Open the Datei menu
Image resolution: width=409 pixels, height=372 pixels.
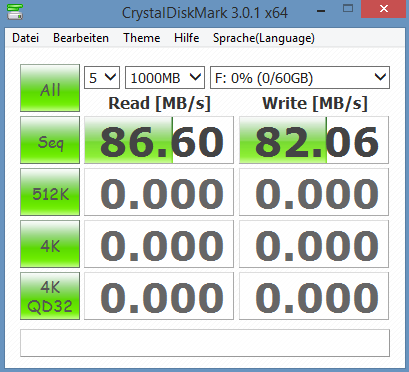25,38
